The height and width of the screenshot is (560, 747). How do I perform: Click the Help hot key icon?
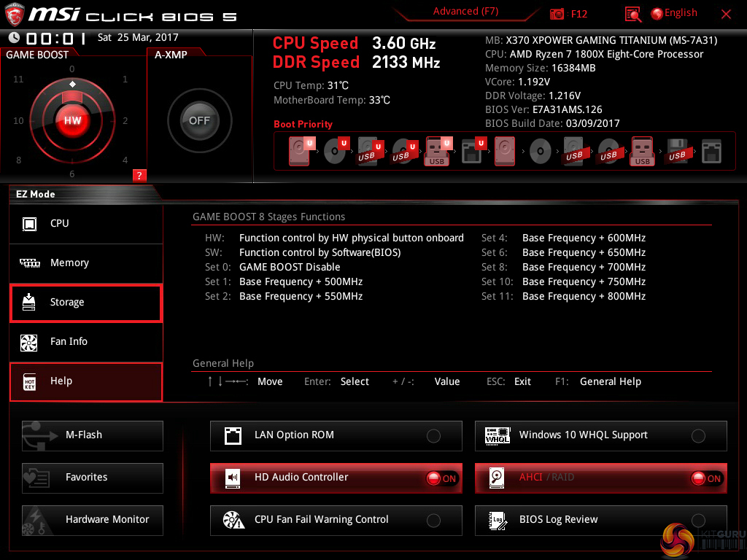(29, 382)
